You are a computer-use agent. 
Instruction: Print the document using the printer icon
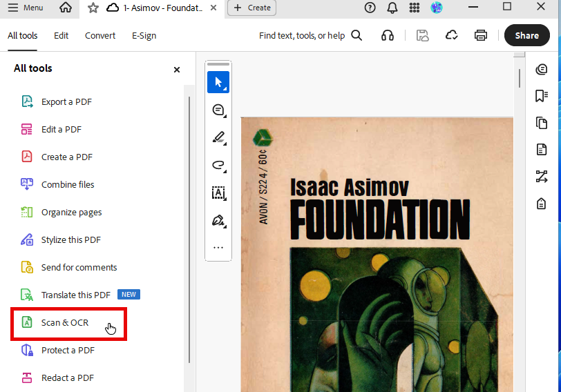coord(481,35)
